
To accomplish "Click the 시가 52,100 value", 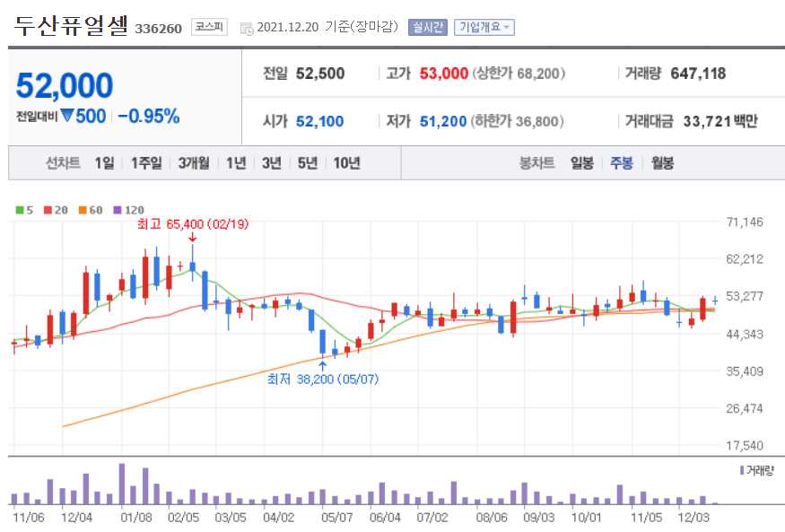I will coord(319,121).
